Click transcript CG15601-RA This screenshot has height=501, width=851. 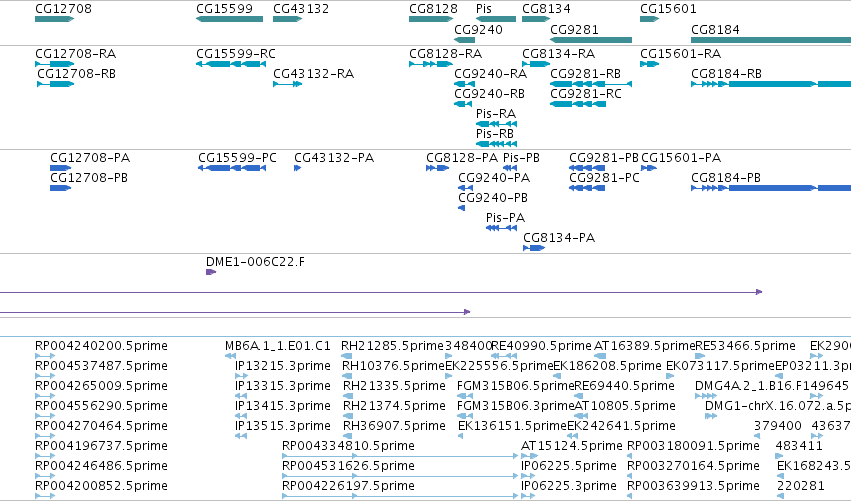point(650,64)
